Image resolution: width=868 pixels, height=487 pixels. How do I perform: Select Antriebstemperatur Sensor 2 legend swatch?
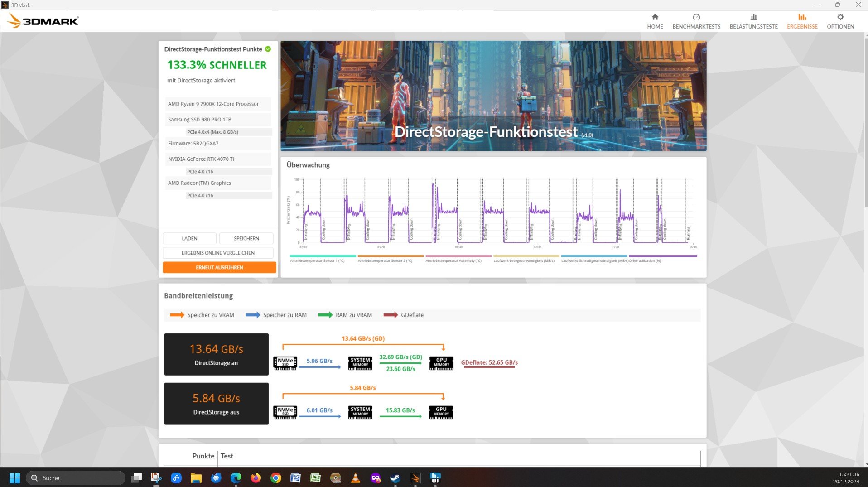point(391,256)
